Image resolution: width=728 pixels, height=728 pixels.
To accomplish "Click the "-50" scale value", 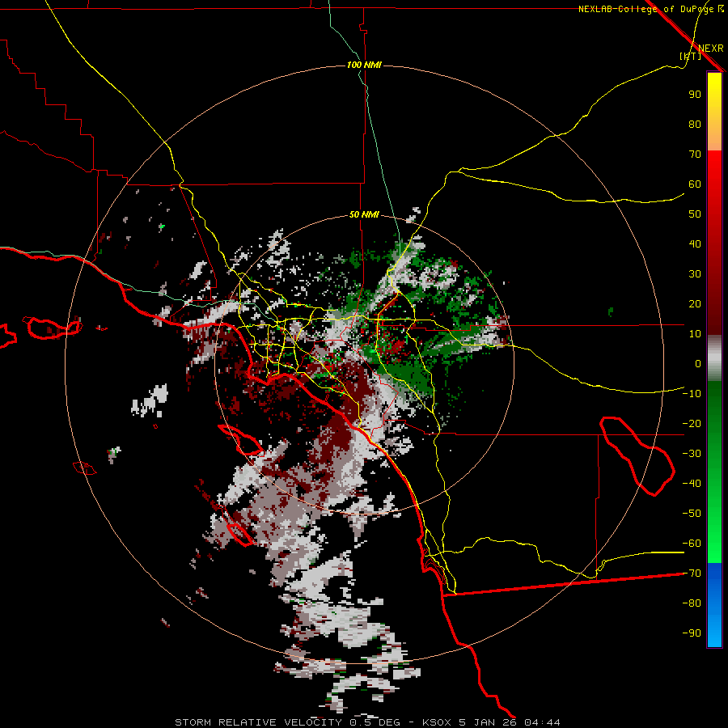I will tap(692, 514).
